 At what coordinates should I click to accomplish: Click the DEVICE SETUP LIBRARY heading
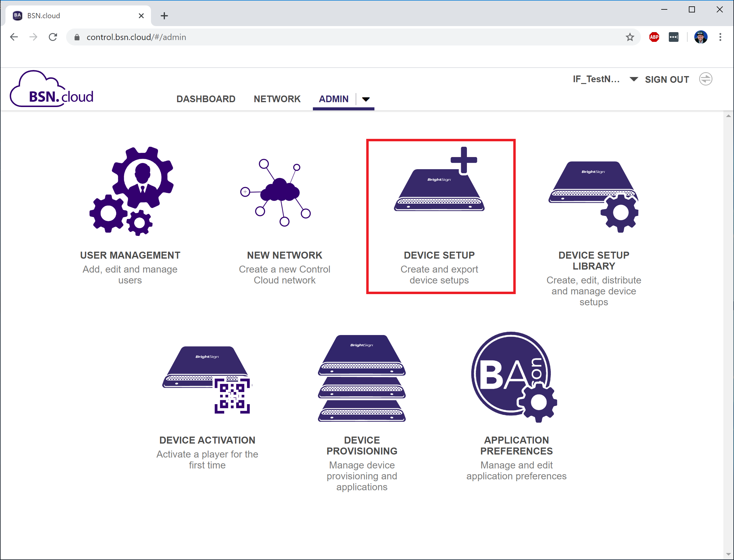594,261
